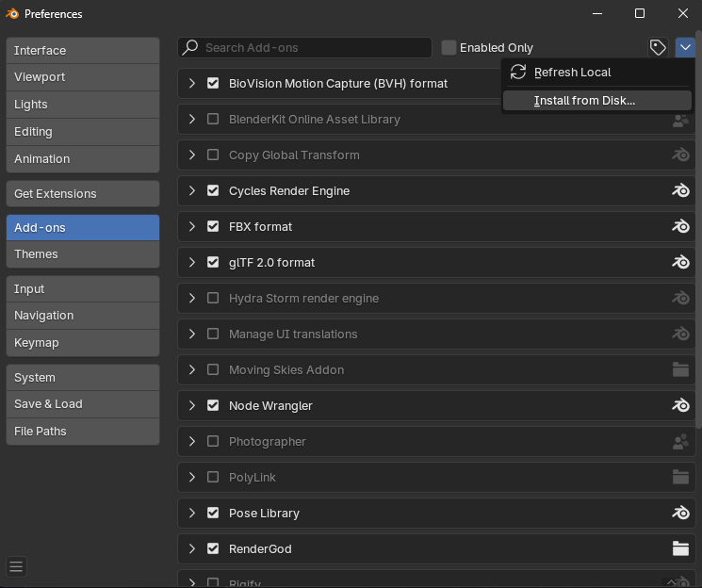Click Blender icon on Node Wrangler row
702x588 pixels.
tap(680, 406)
